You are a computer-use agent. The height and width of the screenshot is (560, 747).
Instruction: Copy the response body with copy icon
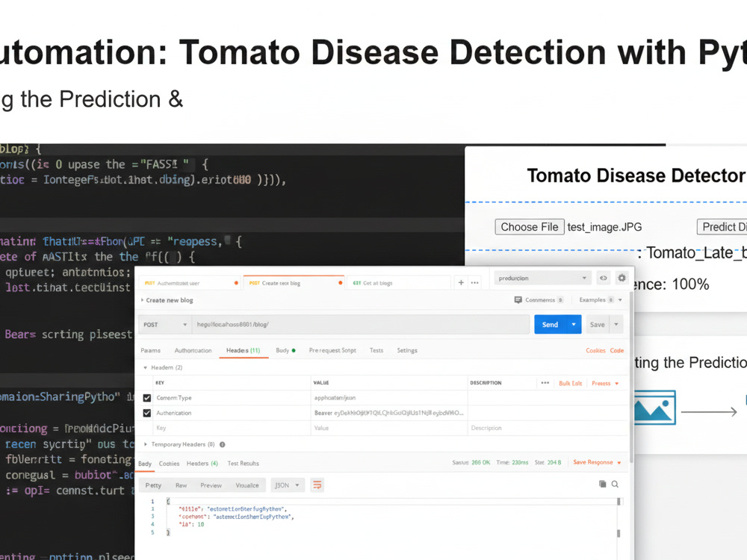(x=602, y=484)
